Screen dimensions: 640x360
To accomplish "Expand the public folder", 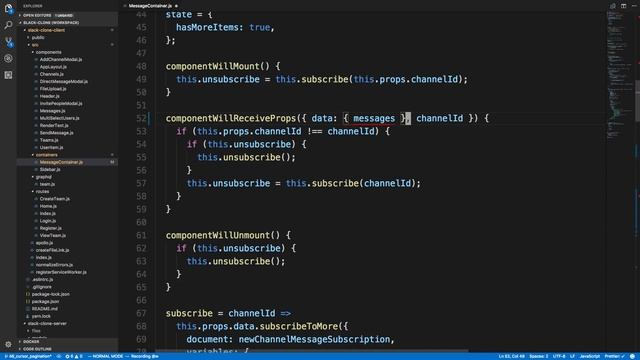I will point(38,38).
